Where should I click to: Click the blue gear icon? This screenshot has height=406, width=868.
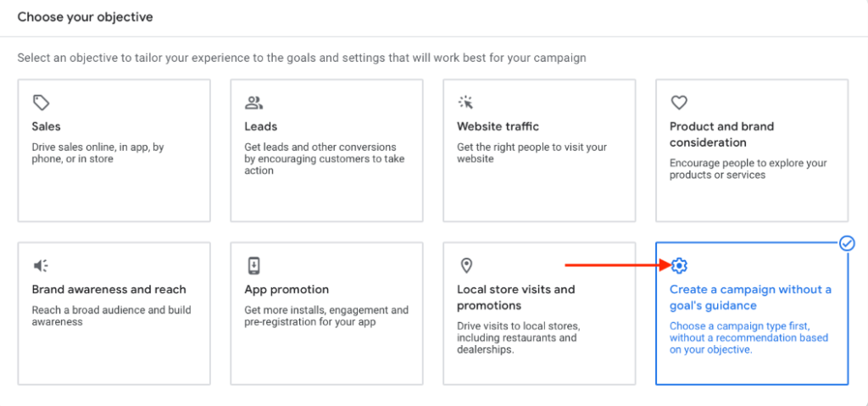[x=679, y=266]
